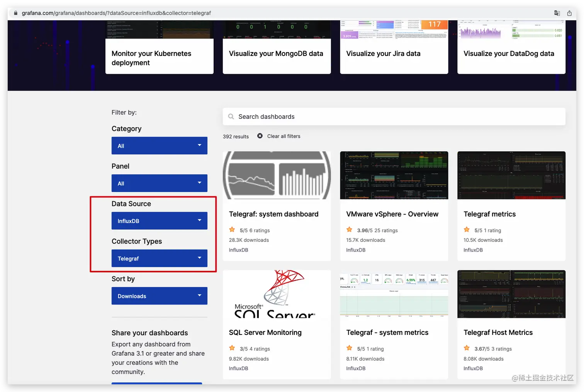Click the 392 results text
This screenshot has width=584, height=392.
click(236, 137)
